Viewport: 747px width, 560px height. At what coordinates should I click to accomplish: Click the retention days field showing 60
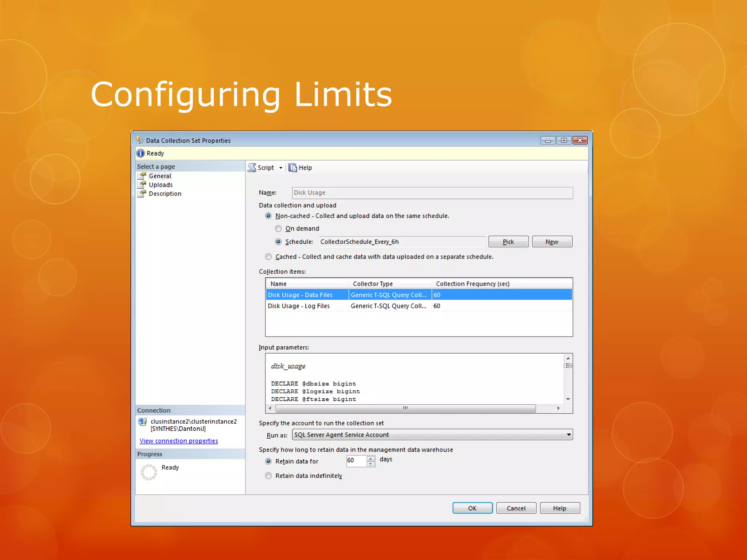356,461
